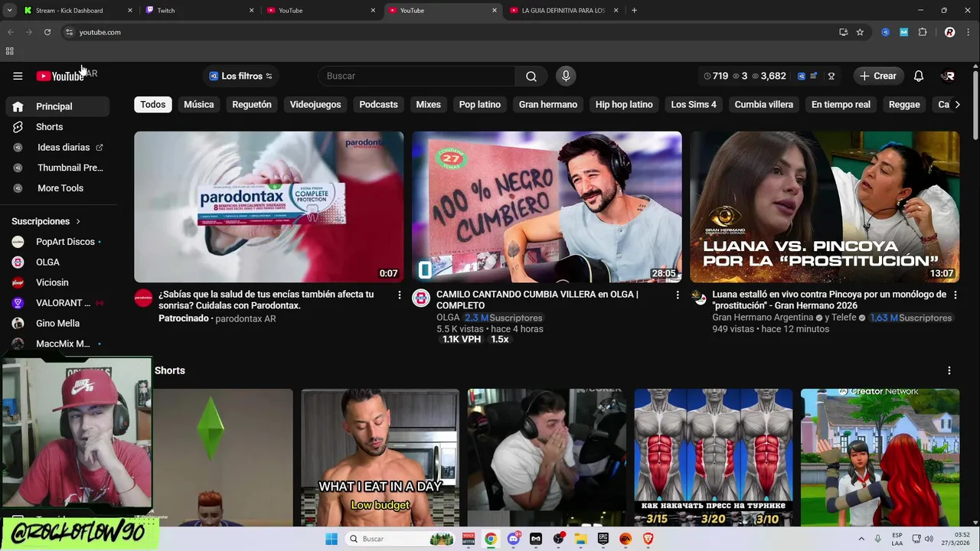Image resolution: width=980 pixels, height=551 pixels.
Task: Open the File Explorer taskbar icon
Action: tap(580, 539)
